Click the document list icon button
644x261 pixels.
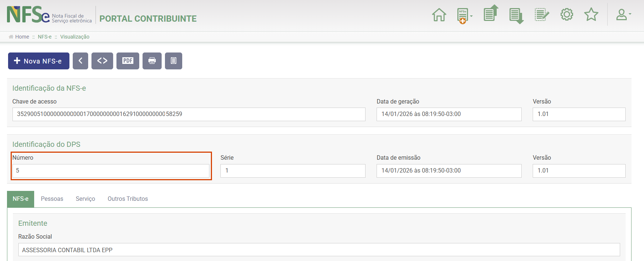[x=173, y=61]
